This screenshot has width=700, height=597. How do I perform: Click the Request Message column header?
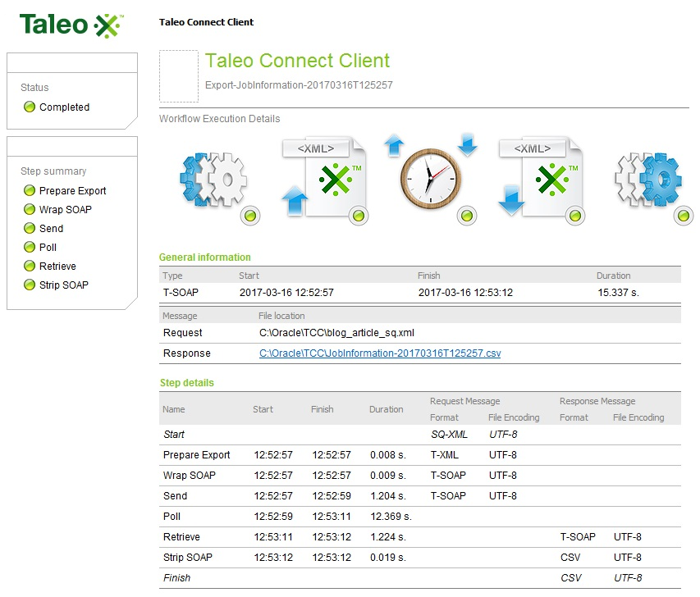pos(464,401)
